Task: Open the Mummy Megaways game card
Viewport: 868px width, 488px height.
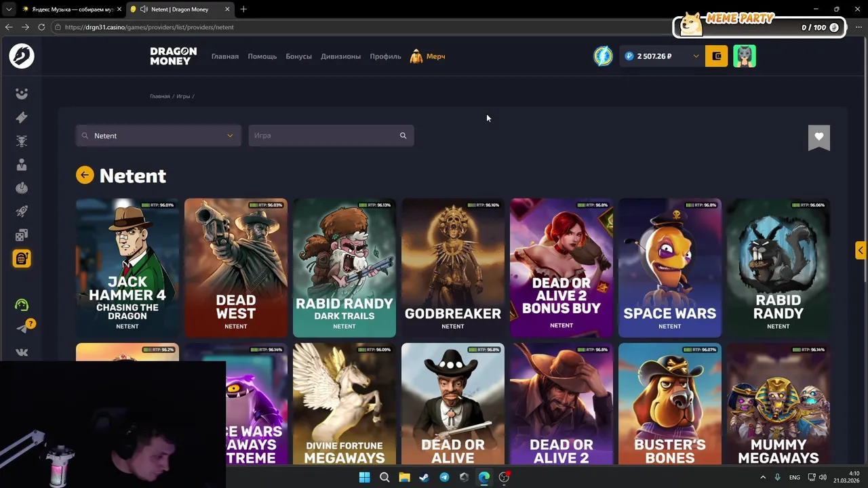Action: [x=778, y=404]
